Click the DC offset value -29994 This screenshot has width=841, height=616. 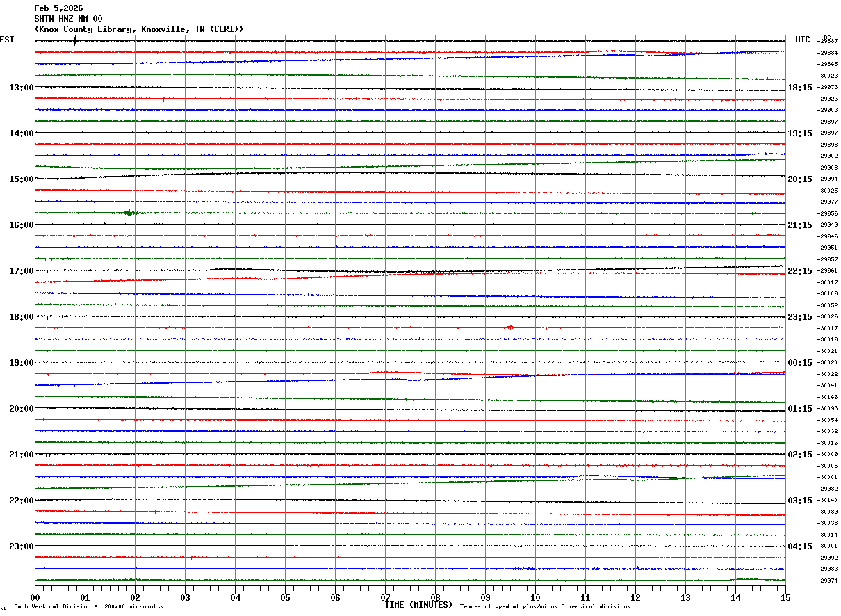pos(828,179)
